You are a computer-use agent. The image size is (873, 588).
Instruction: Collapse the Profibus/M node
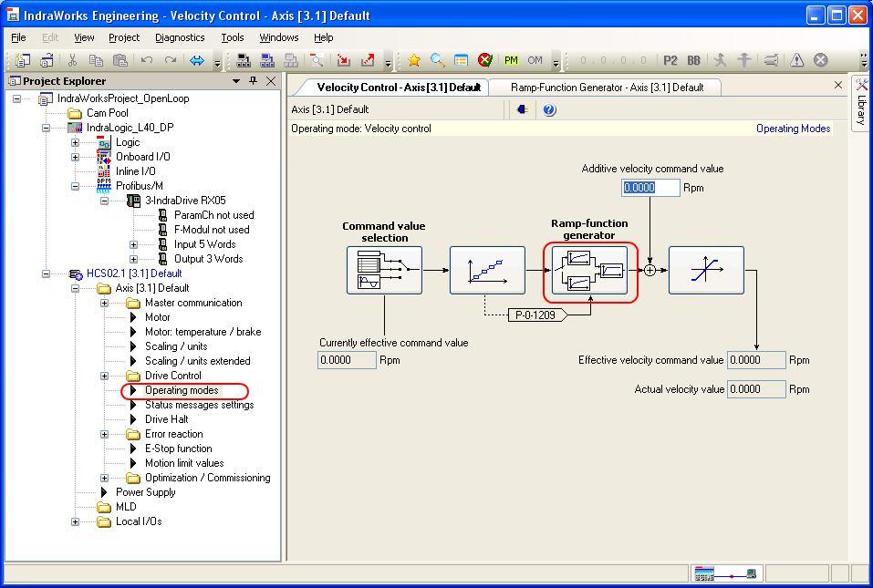[x=75, y=186]
